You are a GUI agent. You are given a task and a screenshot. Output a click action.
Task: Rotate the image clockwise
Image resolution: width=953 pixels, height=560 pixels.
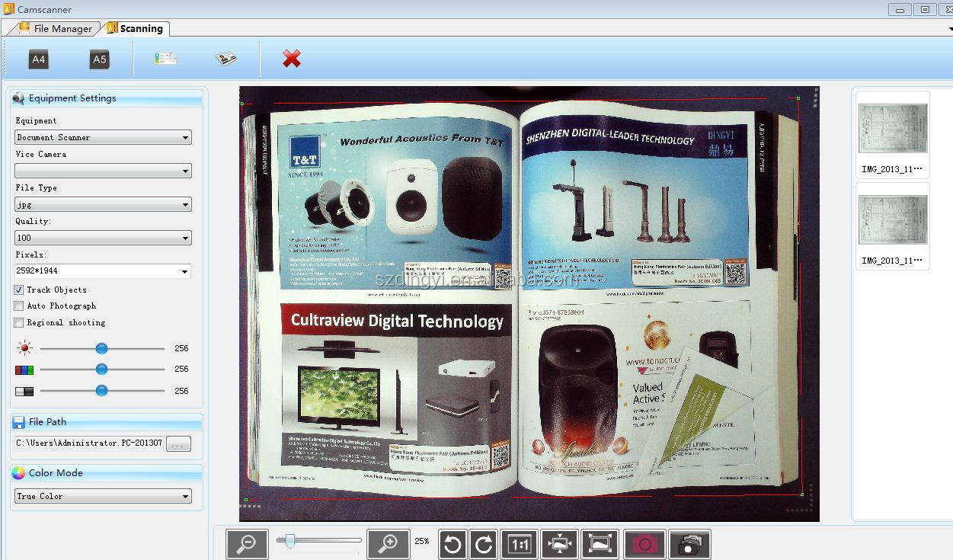[484, 544]
